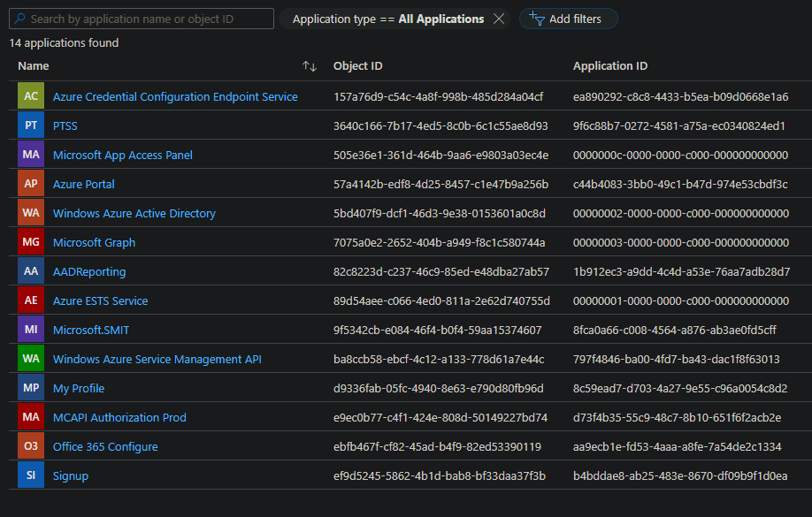Open Office 365 Configure

tap(105, 446)
